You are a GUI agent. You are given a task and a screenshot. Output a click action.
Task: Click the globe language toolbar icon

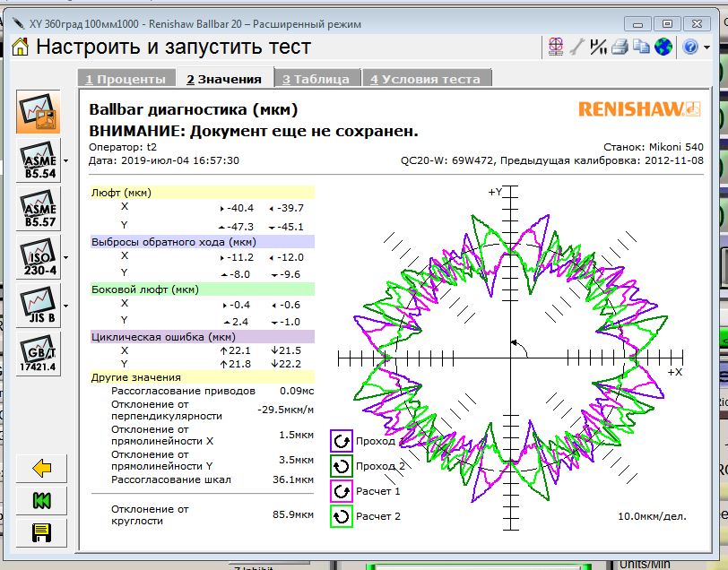pyautogui.click(x=663, y=47)
